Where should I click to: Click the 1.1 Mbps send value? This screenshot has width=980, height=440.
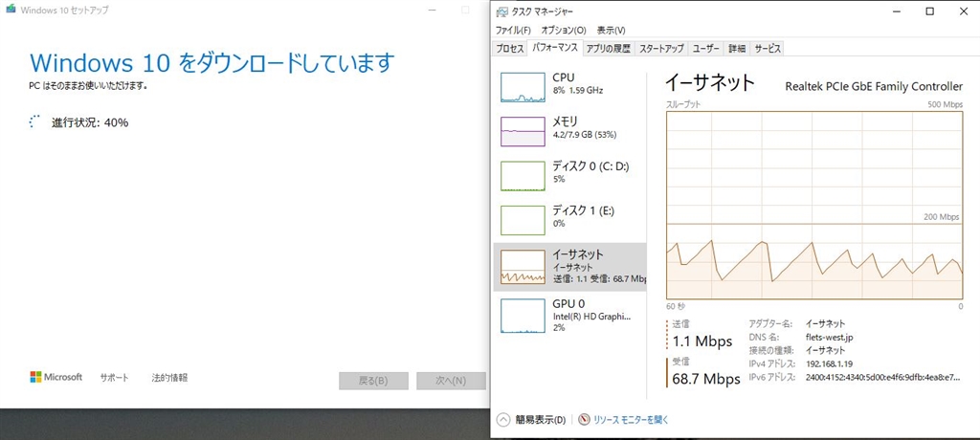click(702, 341)
